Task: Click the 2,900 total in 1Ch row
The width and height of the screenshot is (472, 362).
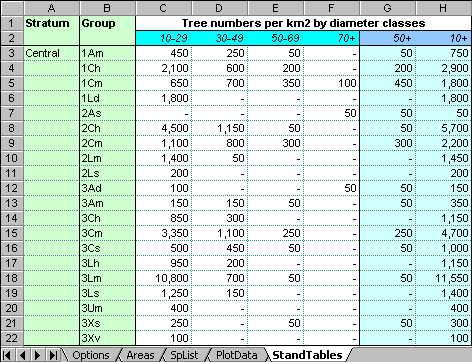Action: [443, 68]
